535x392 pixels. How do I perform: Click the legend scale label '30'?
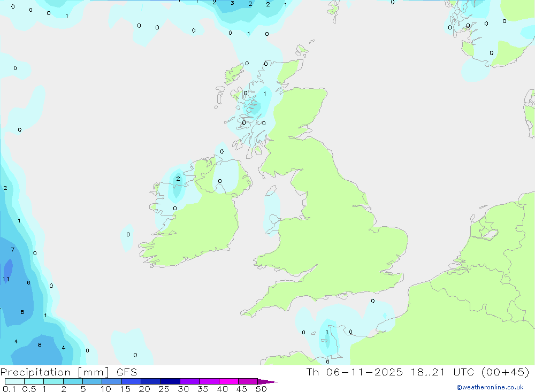[x=184, y=389]
